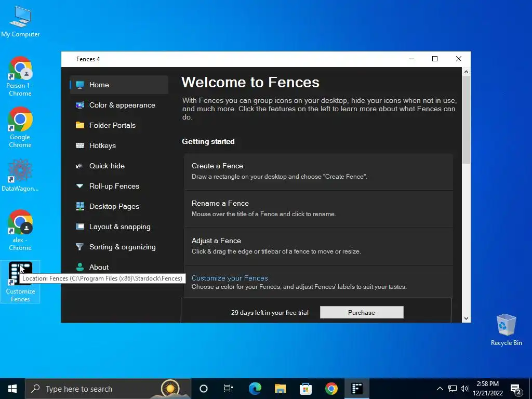
Task: Open the network tray icon
Action: [453, 389]
